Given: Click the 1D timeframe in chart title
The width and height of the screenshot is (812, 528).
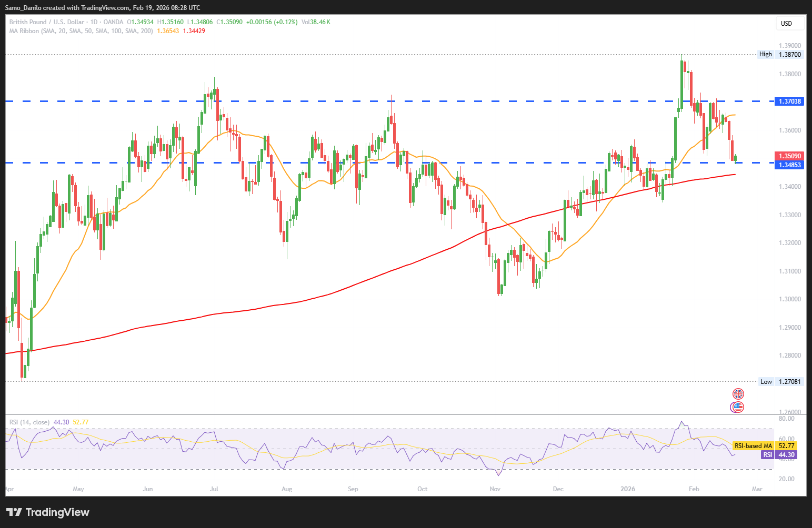Looking at the screenshot, I should (x=94, y=22).
